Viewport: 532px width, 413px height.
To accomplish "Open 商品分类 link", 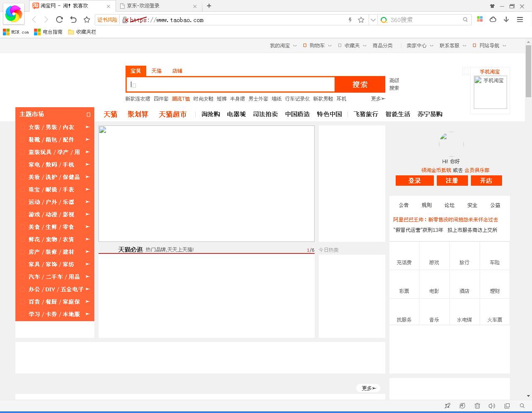I will pyautogui.click(x=382, y=46).
